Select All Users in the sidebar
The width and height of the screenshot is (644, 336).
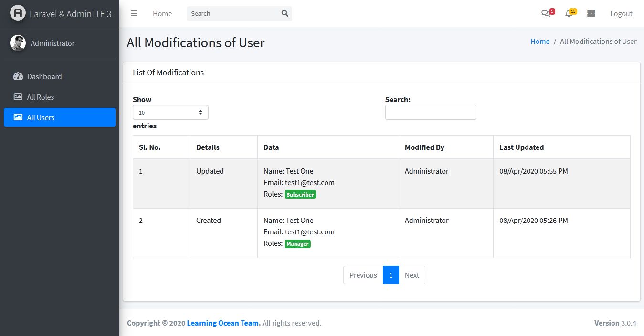coord(60,117)
